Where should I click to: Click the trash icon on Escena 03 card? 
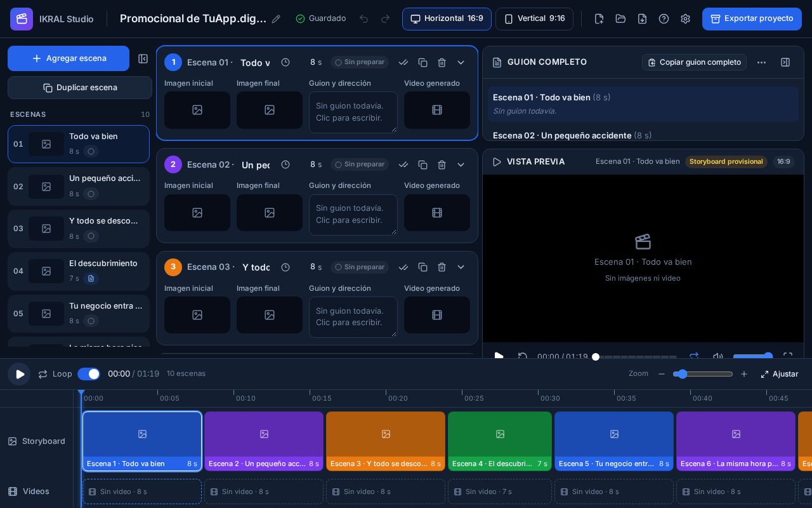pos(442,267)
